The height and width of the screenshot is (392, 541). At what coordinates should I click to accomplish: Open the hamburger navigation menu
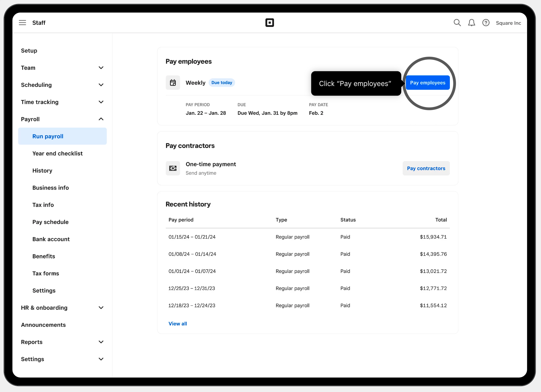click(22, 23)
